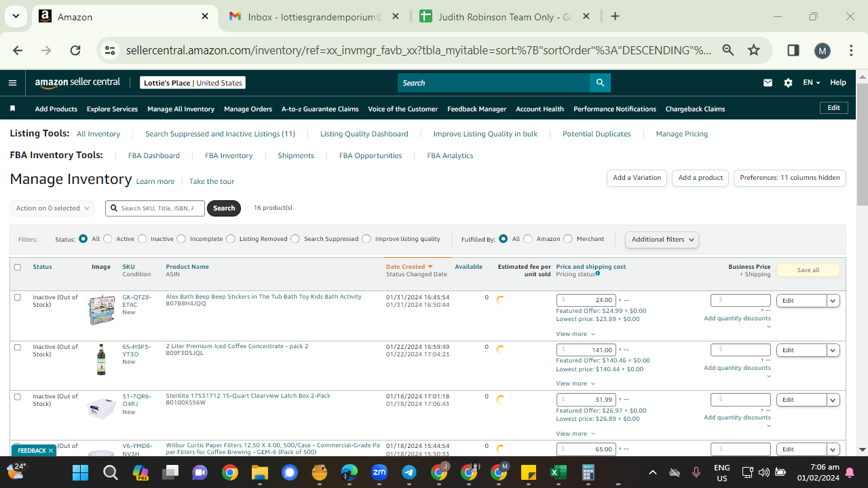This screenshot has width=868, height=488.
Task: Click the SKU search input field
Action: tap(155, 208)
